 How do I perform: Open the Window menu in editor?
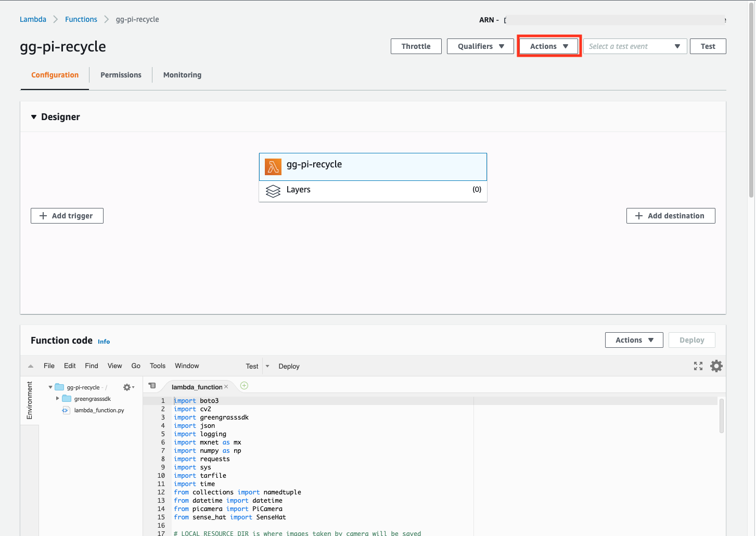[x=187, y=366]
